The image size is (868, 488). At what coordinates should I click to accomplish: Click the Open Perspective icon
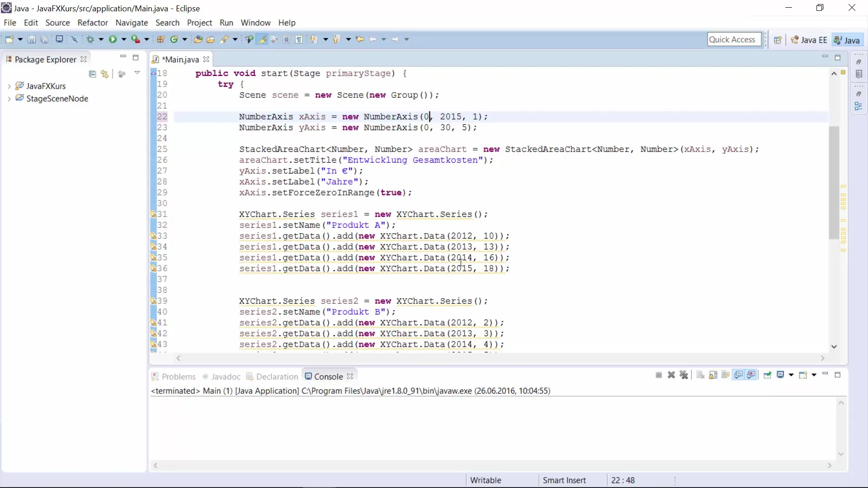[778, 40]
